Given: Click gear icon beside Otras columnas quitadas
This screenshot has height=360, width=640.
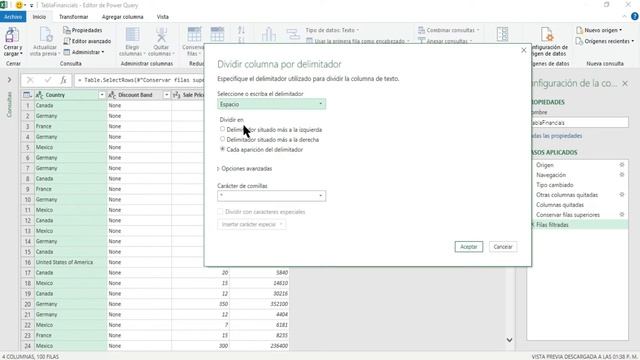Looking at the screenshot, I should point(622,195).
